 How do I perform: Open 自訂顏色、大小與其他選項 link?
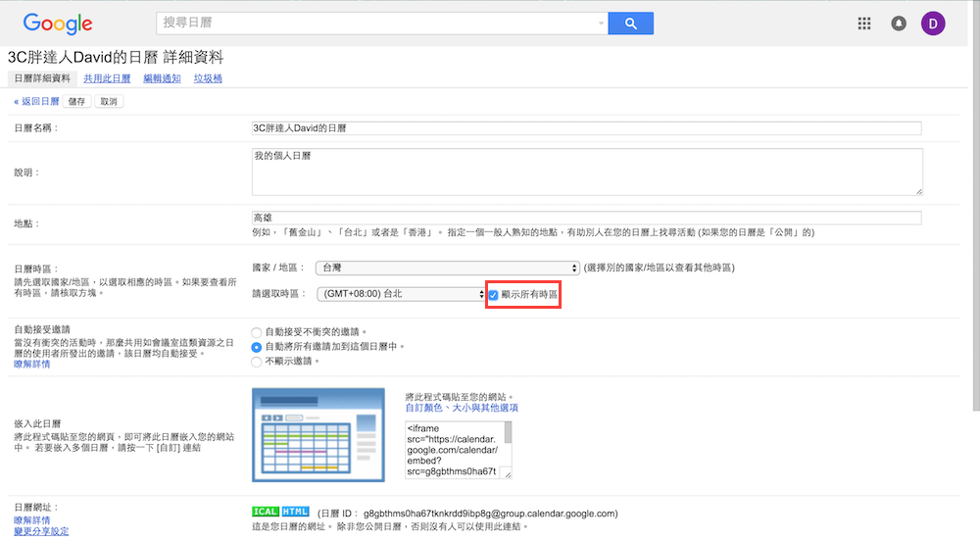pos(461,407)
